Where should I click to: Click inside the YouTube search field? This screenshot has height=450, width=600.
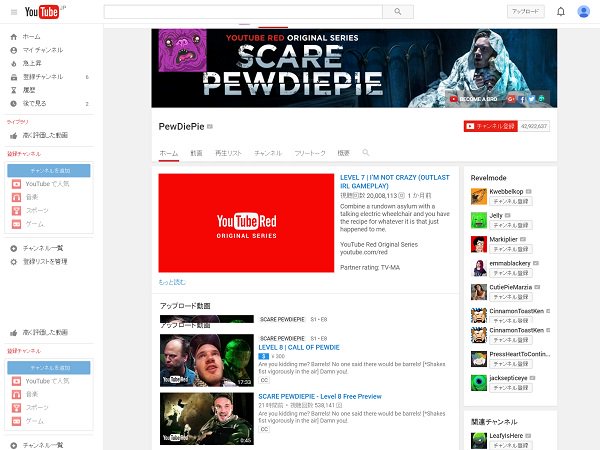pos(243,12)
